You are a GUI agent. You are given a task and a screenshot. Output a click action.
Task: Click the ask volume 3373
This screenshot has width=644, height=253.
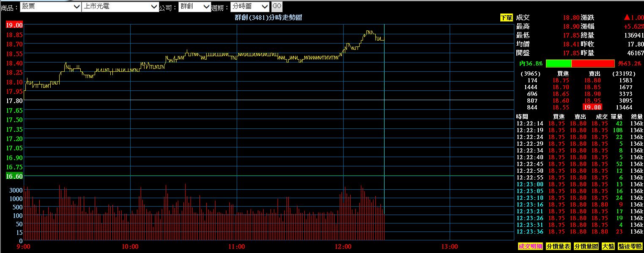pyautogui.click(x=625, y=94)
